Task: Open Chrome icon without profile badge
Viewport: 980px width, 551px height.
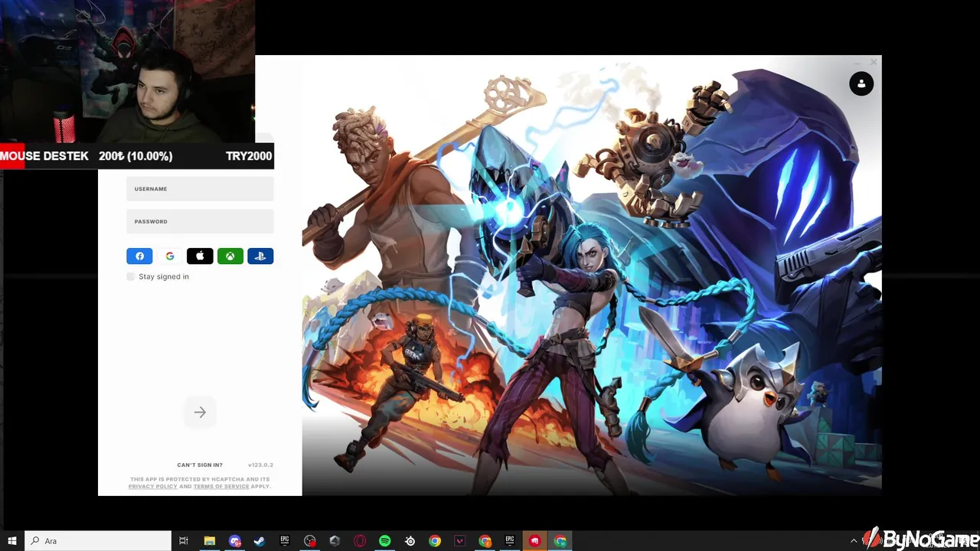Action: [435, 541]
